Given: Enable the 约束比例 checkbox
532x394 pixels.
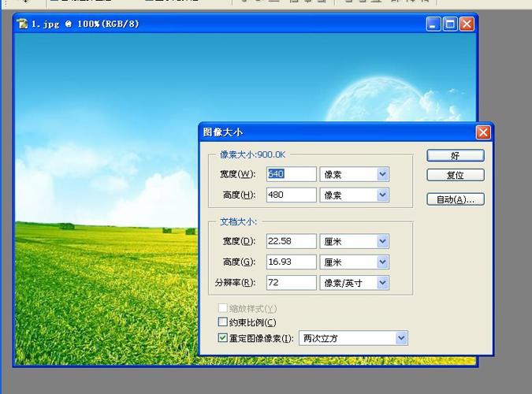Looking at the screenshot, I should coord(222,322).
